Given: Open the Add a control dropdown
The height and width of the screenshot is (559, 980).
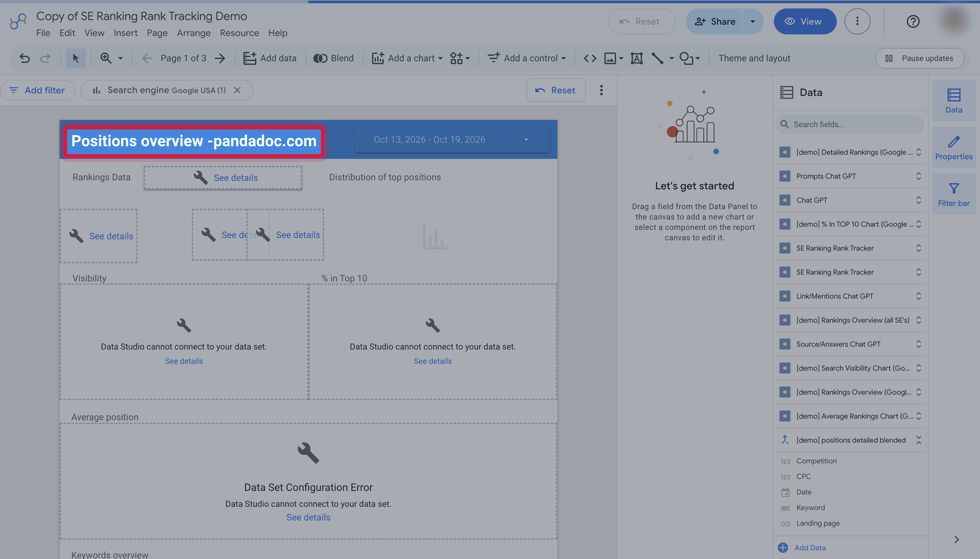Looking at the screenshot, I should (526, 58).
